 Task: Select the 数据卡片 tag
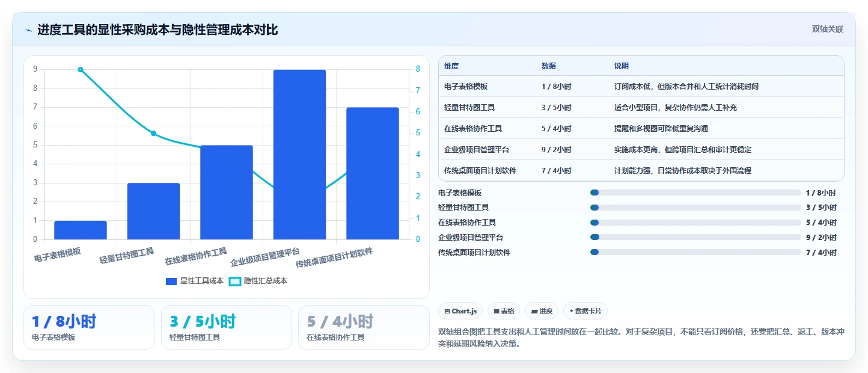pyautogui.click(x=585, y=311)
